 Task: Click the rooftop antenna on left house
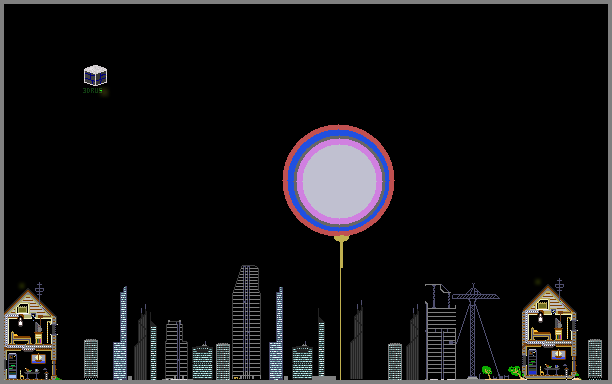click(x=39, y=292)
